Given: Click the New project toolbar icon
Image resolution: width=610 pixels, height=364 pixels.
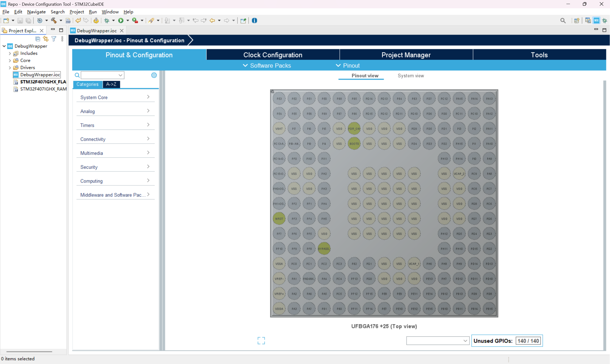Looking at the screenshot, I should tap(6, 20).
